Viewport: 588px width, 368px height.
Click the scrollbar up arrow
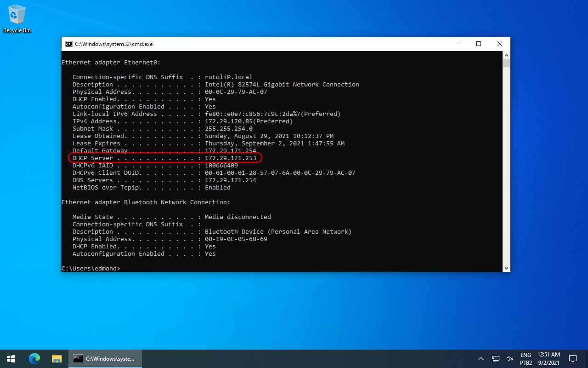coord(506,54)
